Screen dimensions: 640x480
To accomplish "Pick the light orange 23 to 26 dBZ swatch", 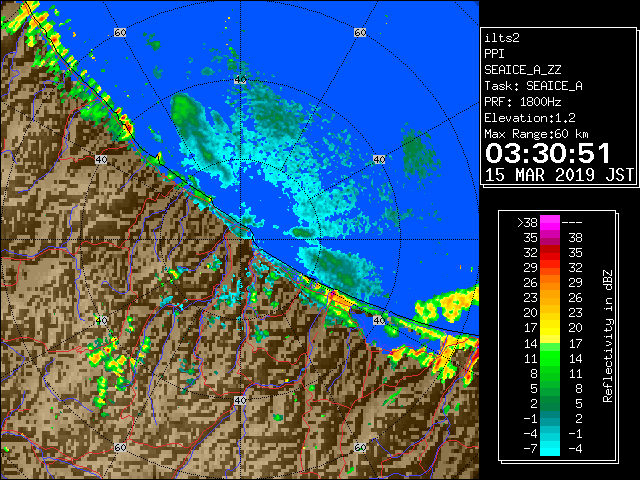I will tap(550, 298).
